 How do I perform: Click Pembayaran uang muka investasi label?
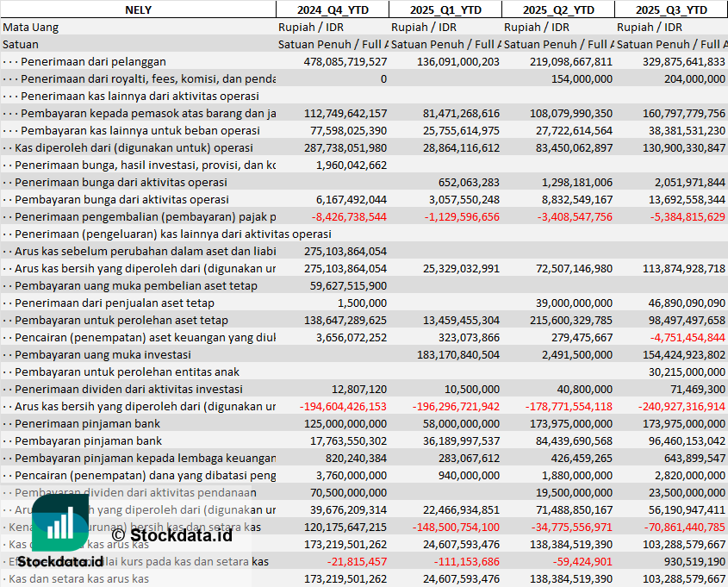tap(103, 354)
